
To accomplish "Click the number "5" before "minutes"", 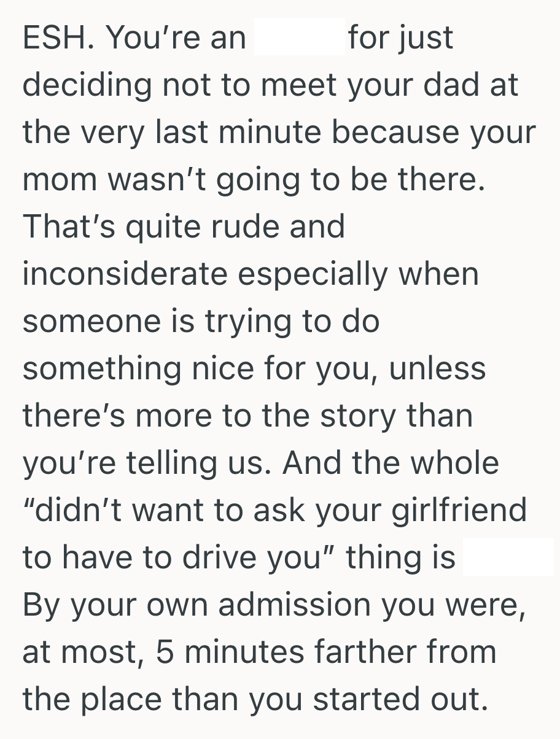I will pos(166,652).
